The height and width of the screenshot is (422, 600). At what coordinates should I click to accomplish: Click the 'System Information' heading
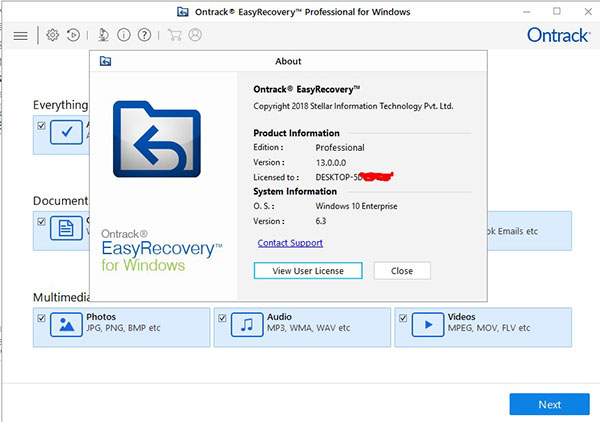coord(295,191)
